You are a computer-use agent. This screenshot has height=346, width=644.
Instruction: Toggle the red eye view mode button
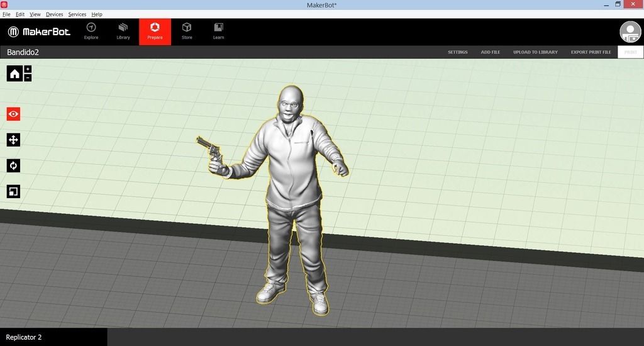point(13,114)
